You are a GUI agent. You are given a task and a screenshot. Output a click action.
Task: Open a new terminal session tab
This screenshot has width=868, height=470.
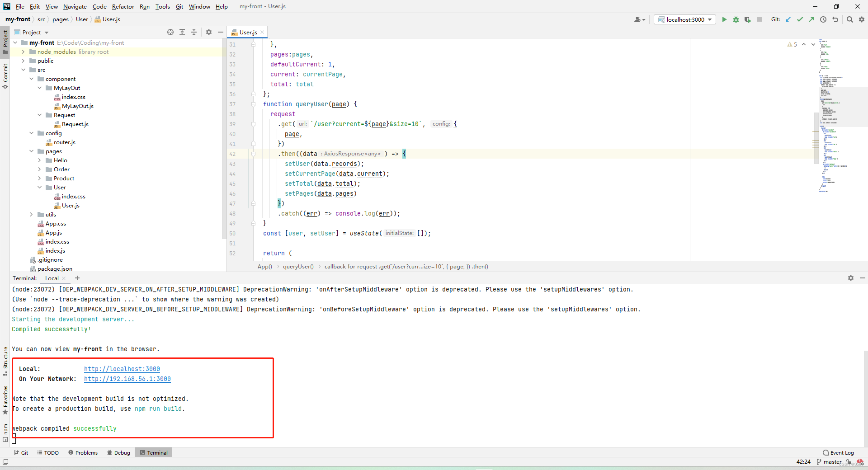[x=77, y=278]
